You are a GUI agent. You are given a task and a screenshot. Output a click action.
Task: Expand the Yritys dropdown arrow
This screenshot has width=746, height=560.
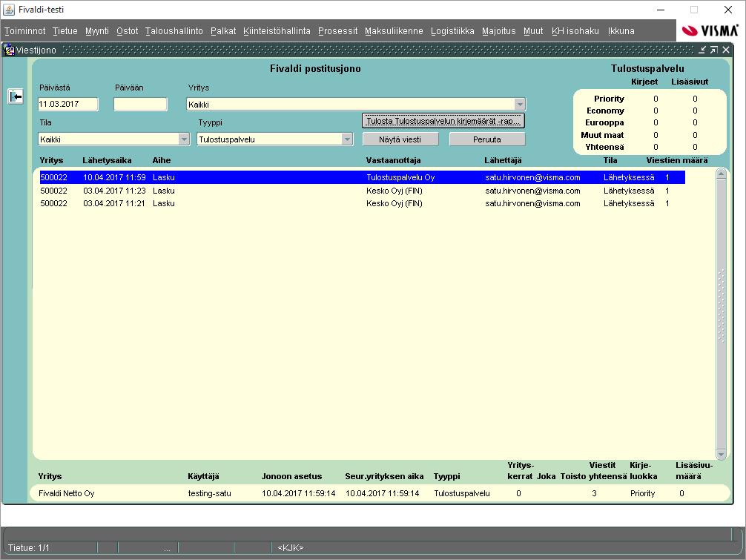click(x=520, y=104)
